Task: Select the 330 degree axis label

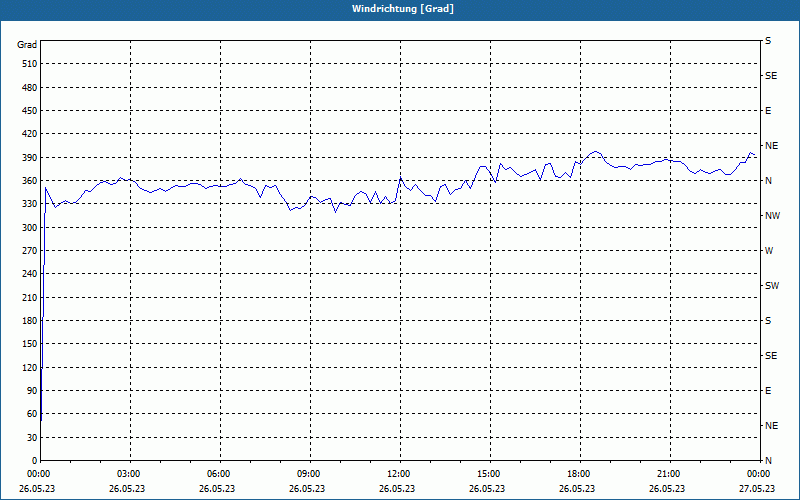Action: point(30,204)
